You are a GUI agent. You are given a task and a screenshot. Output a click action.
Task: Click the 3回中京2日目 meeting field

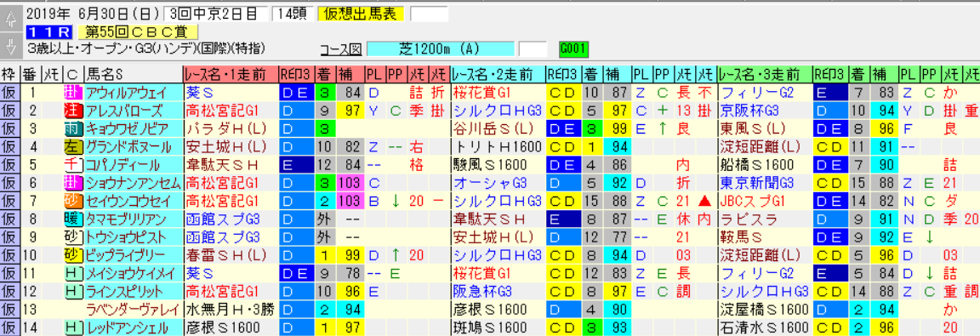[216, 14]
